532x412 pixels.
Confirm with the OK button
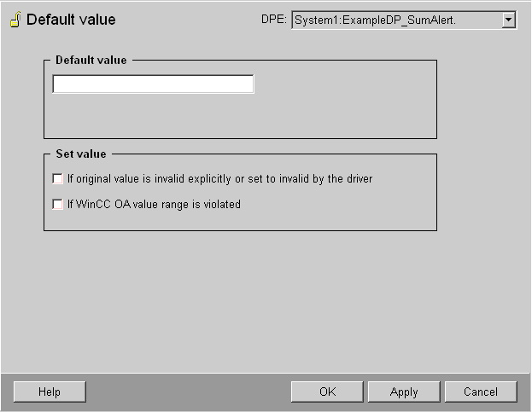pos(327,392)
